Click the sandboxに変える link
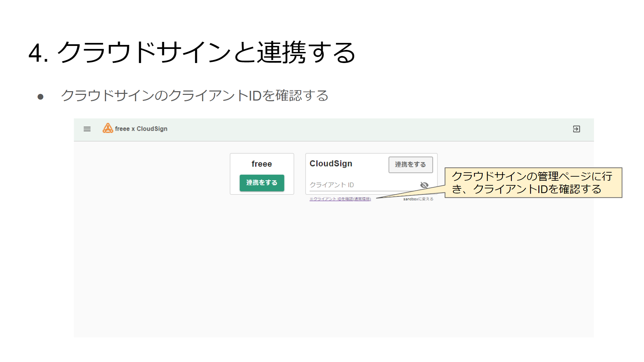The width and height of the screenshot is (644, 362). coord(418,199)
